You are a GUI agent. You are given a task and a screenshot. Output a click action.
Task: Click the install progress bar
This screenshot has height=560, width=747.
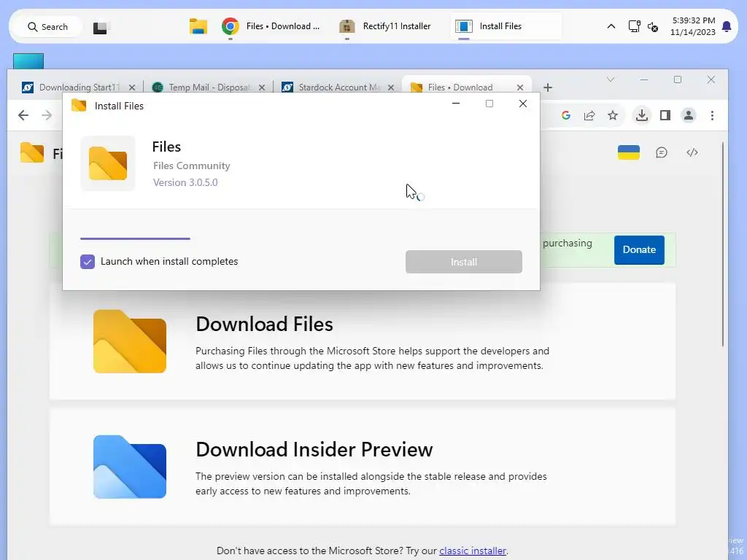pyautogui.click(x=135, y=238)
